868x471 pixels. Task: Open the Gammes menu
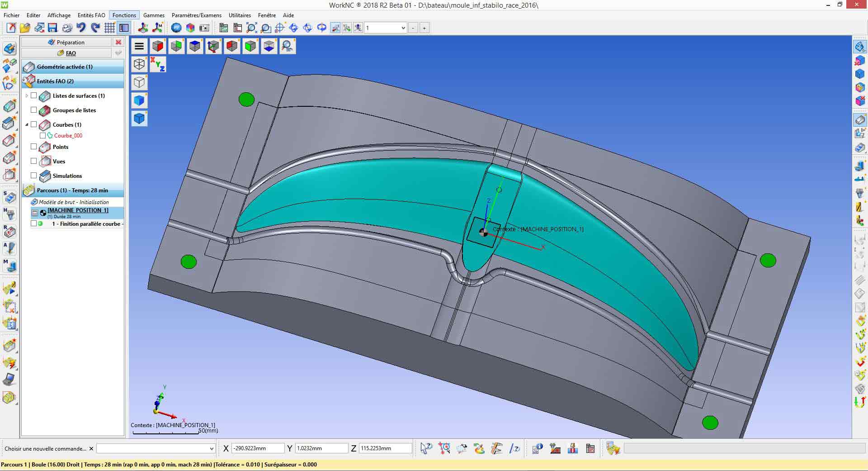coord(154,15)
